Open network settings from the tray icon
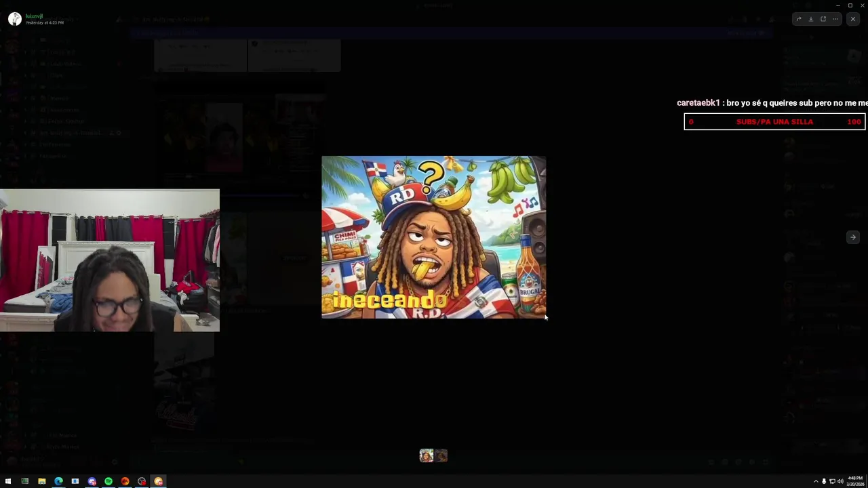The width and height of the screenshot is (868, 488). tap(832, 481)
